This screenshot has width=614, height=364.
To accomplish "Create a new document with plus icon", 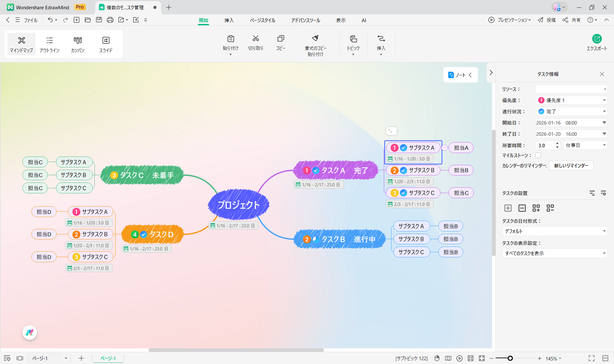I will [x=77, y=20].
